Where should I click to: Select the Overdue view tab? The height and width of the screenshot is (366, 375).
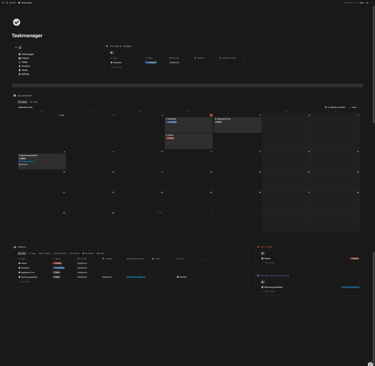[75, 253]
